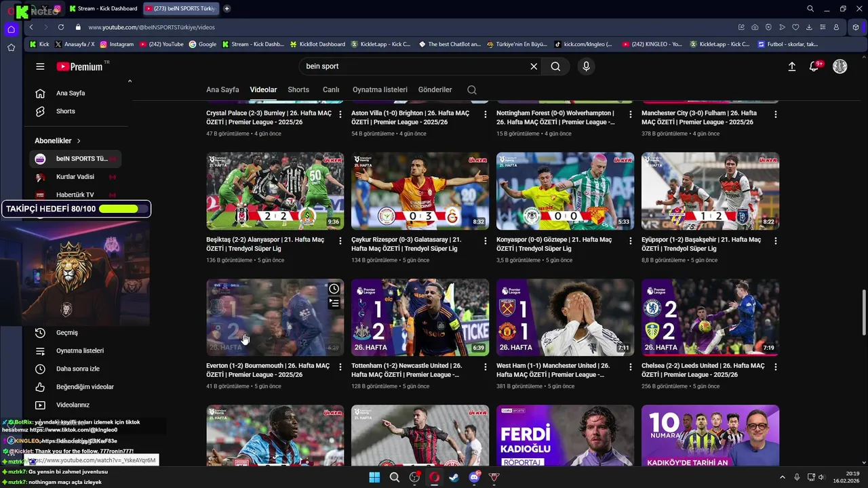Viewport: 868px width, 488px height.
Task: Add Everton Bournemouth video to Watch Later
Action: pos(334,289)
